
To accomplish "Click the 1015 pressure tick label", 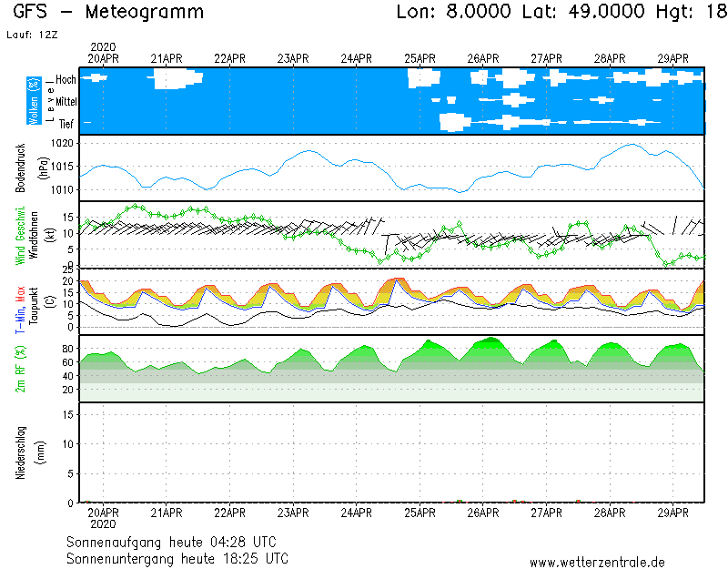I will coord(62,167).
